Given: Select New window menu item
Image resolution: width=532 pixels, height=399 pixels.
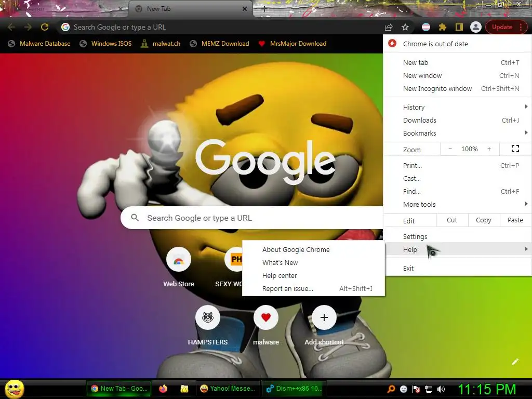Looking at the screenshot, I should point(457,75).
